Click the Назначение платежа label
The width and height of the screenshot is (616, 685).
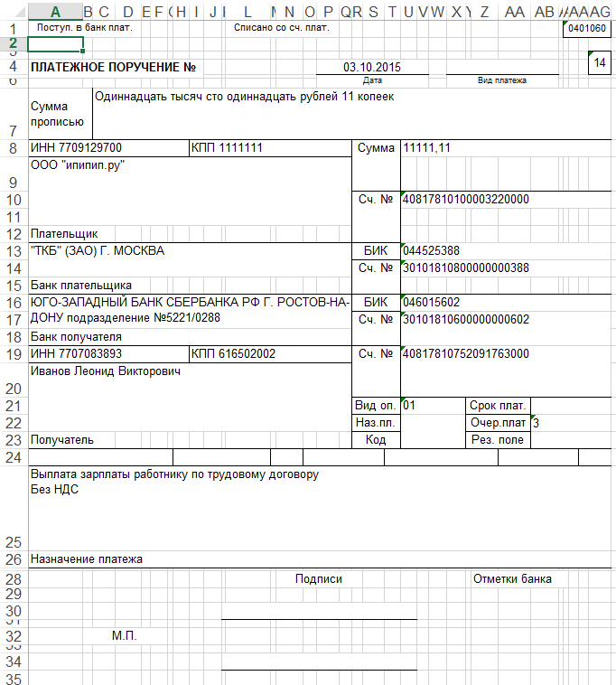(x=87, y=559)
